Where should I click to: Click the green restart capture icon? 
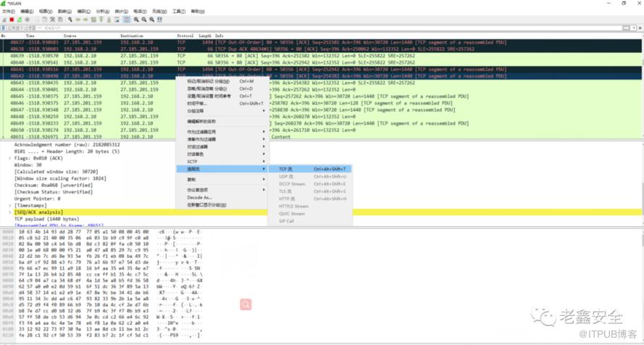click(18, 20)
